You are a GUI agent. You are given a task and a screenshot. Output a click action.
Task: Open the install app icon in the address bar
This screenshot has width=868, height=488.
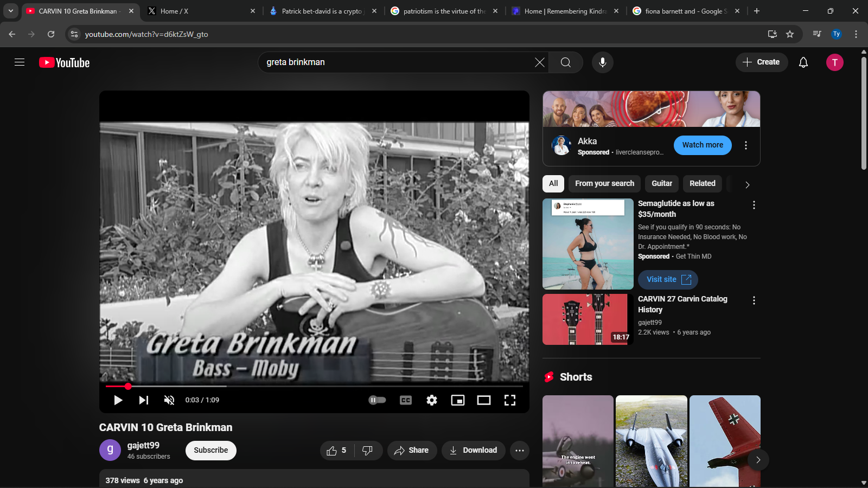[x=773, y=34]
